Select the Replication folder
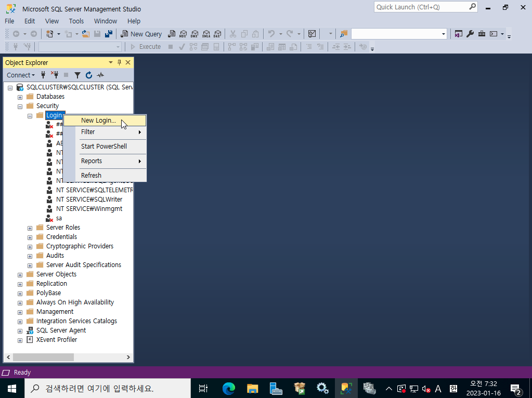Viewport: 532px width, 398px height. [x=51, y=283]
